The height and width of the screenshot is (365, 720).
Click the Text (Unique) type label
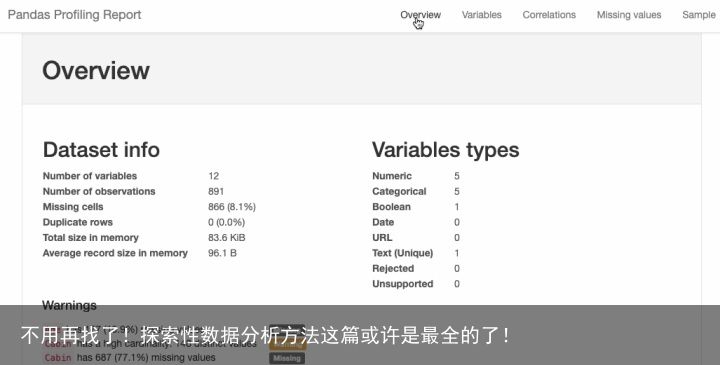coord(403,253)
